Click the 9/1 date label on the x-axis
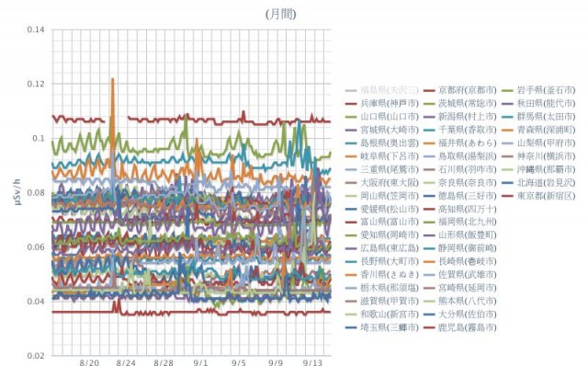Screen dimensions: 588x366 (200, 362)
